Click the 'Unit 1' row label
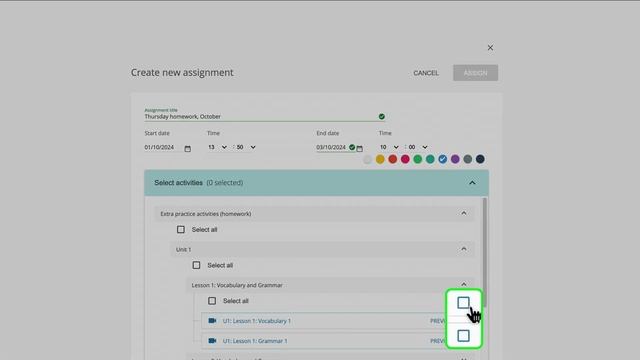This screenshot has height=360, width=640. [183, 249]
